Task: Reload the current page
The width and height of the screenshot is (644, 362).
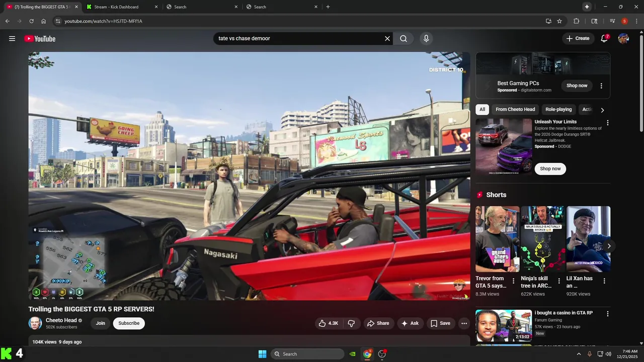Action: [x=31, y=21]
